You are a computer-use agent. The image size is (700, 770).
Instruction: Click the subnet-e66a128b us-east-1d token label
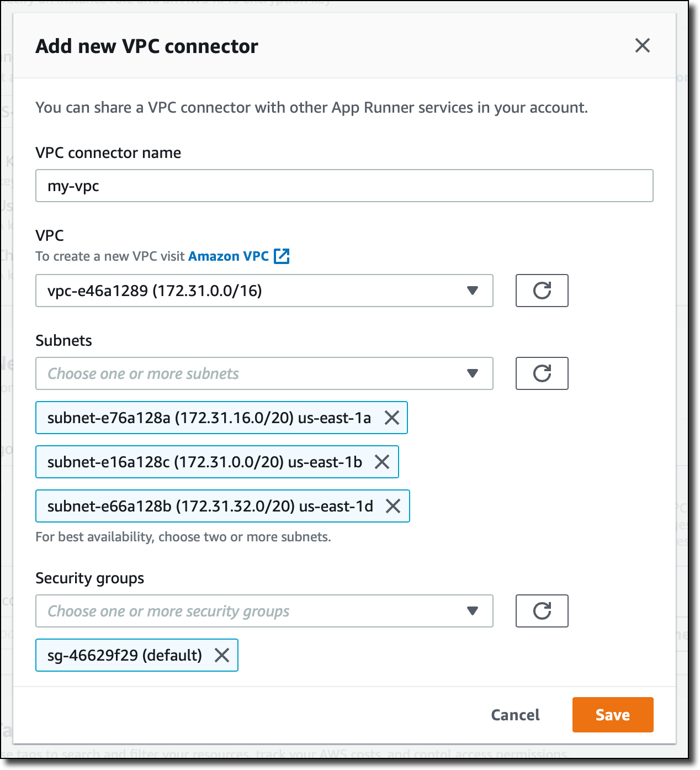click(210, 506)
